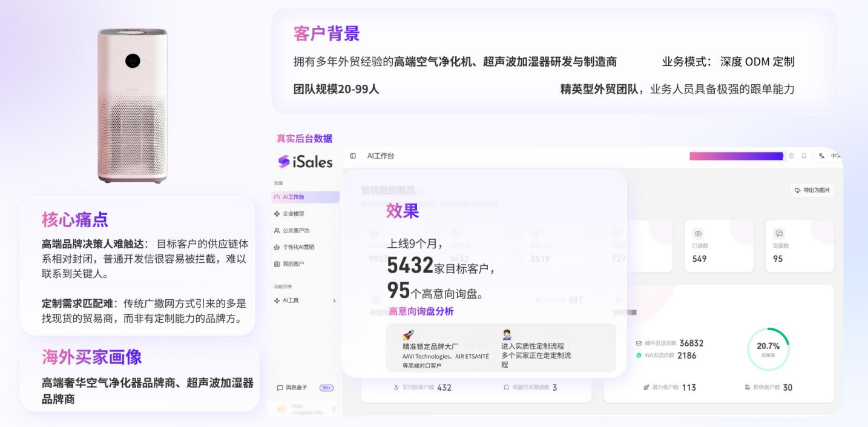Click the 我的客户 contact icon
Viewport: 868px width, 427px height.
(277, 264)
